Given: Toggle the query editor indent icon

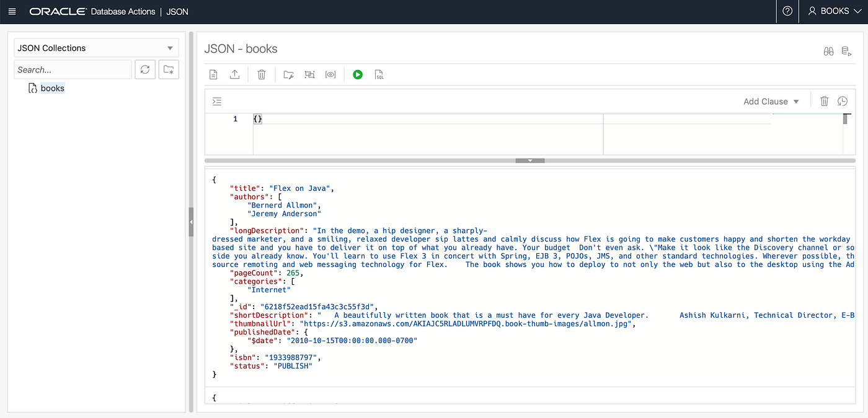Looking at the screenshot, I should 216,101.
